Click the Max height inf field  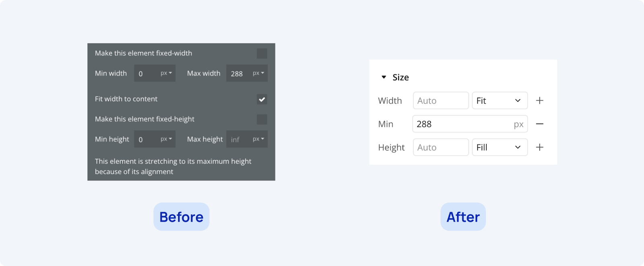tap(237, 139)
